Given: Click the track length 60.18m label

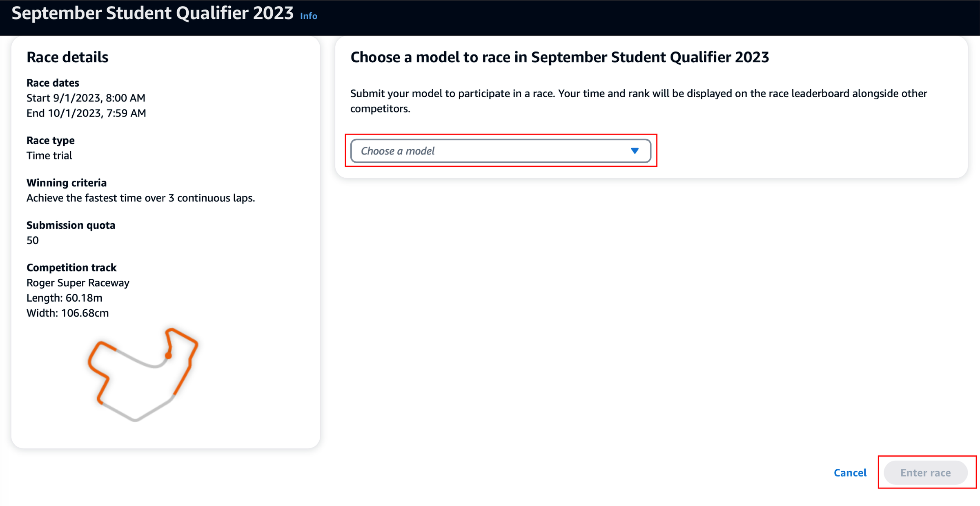Looking at the screenshot, I should 64,298.
